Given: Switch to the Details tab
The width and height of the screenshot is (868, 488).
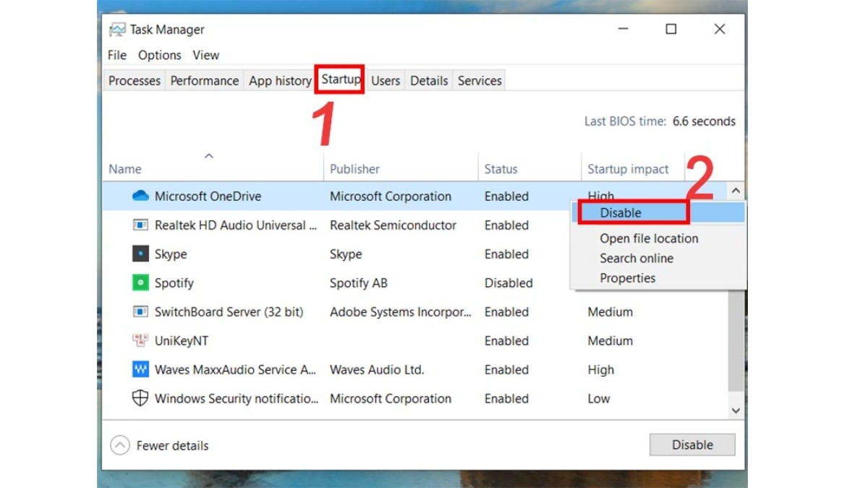Looking at the screenshot, I should point(429,81).
